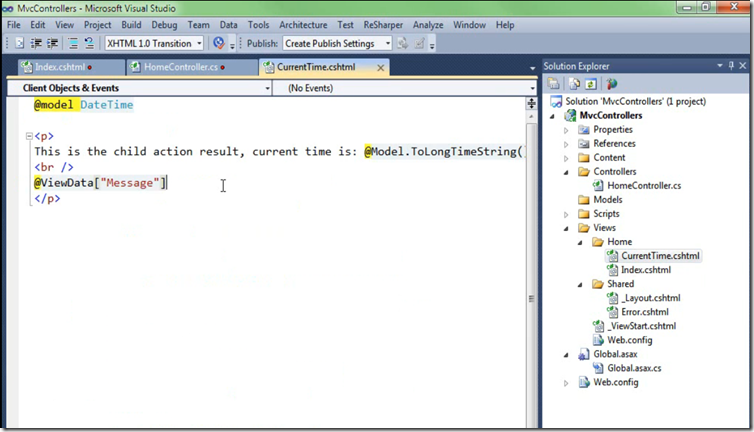
Task: Click the Global.asax file icon
Action: click(584, 355)
